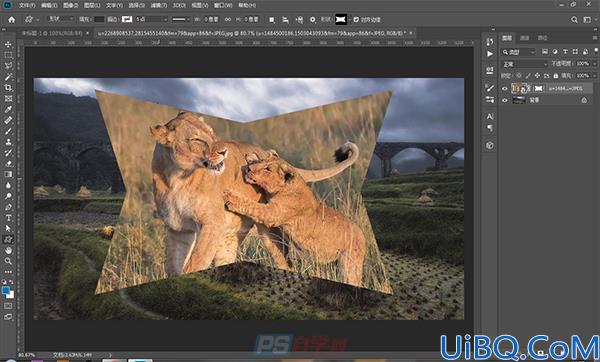Select the Pen tool
This screenshot has height=362, width=600.
(x=8, y=207)
